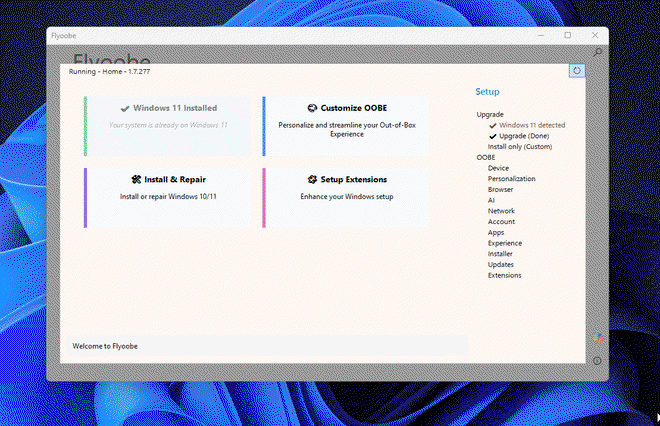
Task: Click the 'Your system is already on Windows 11' text
Action: (168, 125)
